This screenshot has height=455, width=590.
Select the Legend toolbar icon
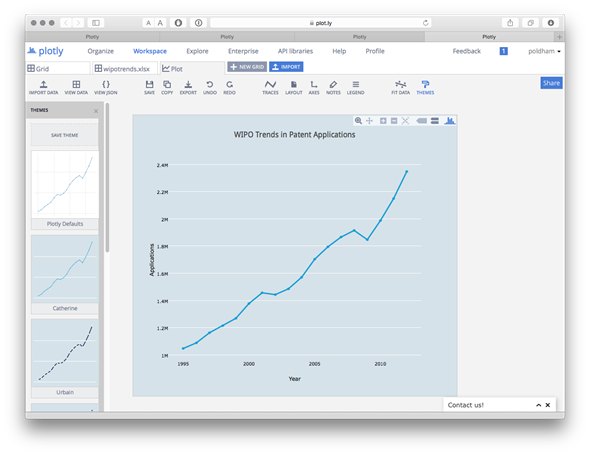coord(356,87)
